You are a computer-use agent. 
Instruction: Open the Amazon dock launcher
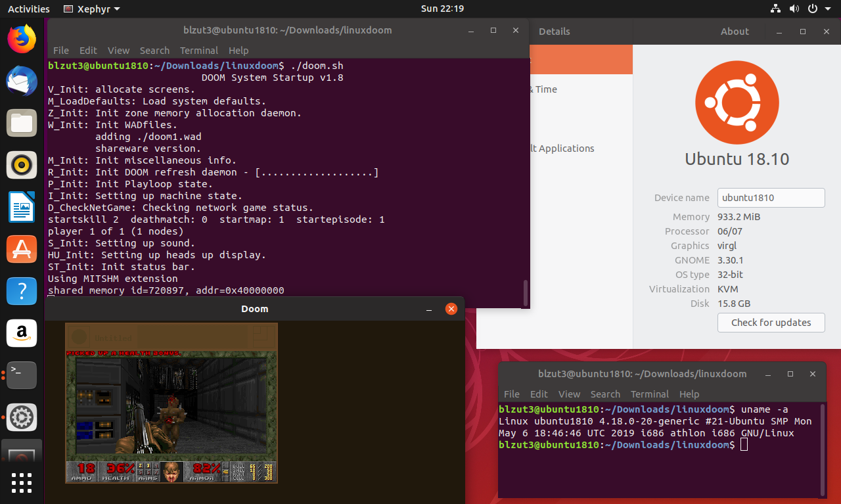(22, 333)
